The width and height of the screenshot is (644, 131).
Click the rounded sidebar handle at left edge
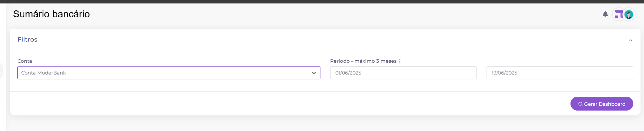tap(1, 71)
